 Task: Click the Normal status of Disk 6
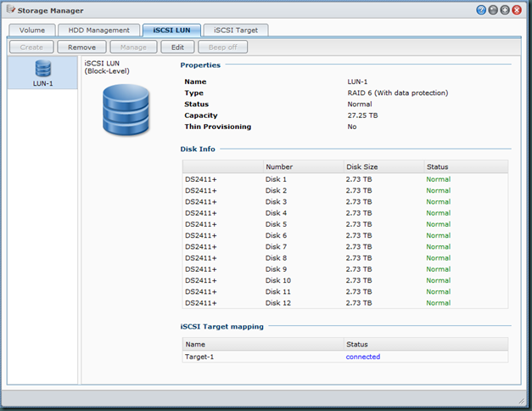[x=439, y=235]
